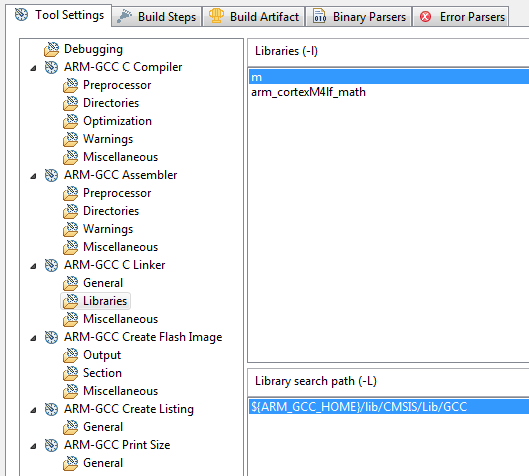The image size is (529, 476).
Task: Collapse the ARM-GCC C Compiler node
Action: click(33, 68)
